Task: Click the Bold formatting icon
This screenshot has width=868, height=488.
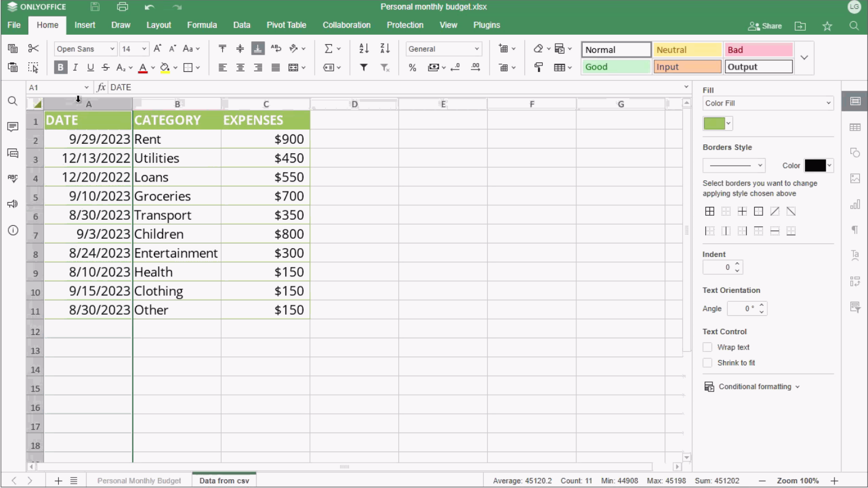Action: click(60, 68)
